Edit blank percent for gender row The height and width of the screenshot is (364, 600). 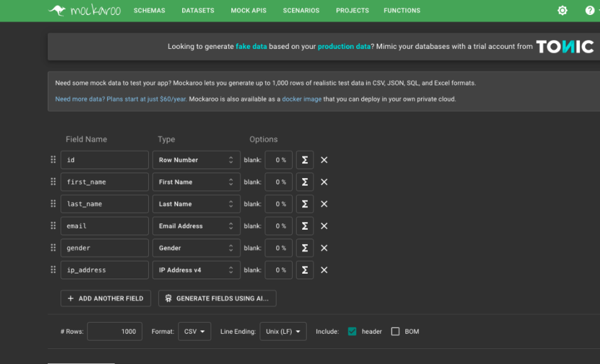click(278, 248)
